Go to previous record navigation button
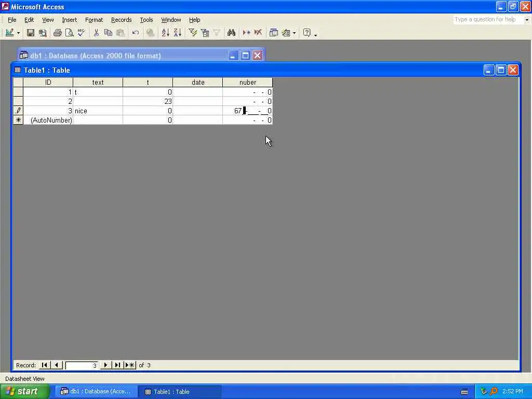Screen dimensions: 532x399 (56, 365)
